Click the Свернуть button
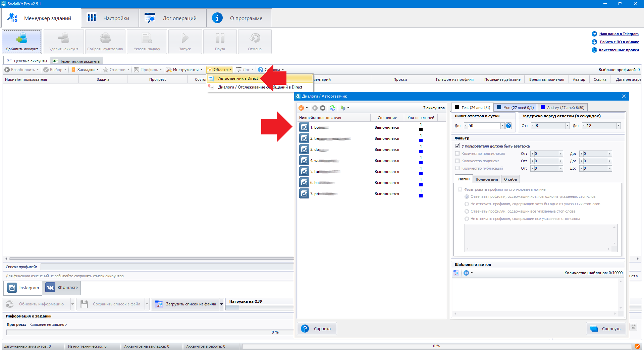The height and width of the screenshot is (352, 644). [606, 329]
